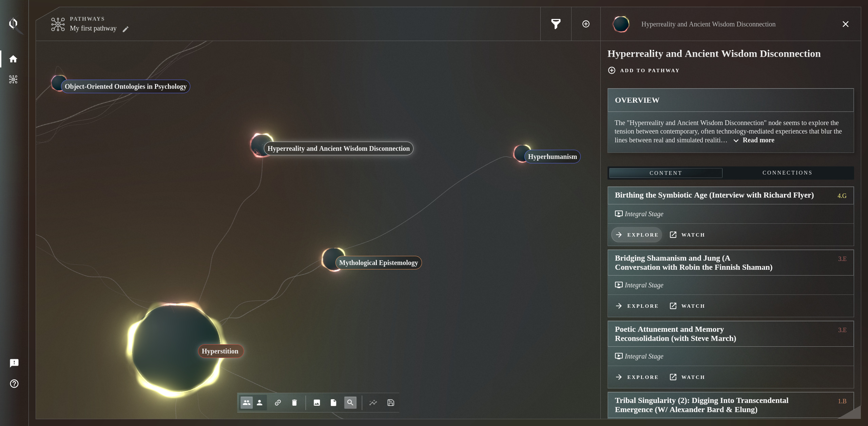Toggle single-person view in bottom toolbar
The width and height of the screenshot is (868, 426).
click(x=260, y=403)
